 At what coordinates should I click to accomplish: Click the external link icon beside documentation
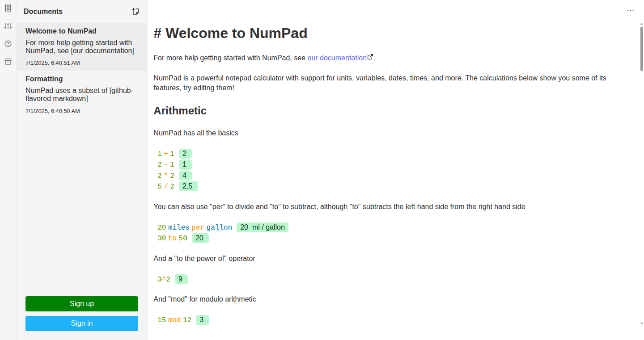[370, 57]
